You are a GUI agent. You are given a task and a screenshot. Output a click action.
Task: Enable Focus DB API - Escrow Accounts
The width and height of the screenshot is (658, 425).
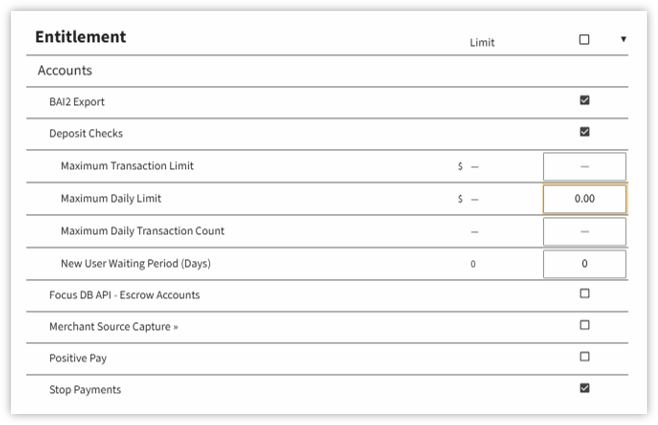584,293
